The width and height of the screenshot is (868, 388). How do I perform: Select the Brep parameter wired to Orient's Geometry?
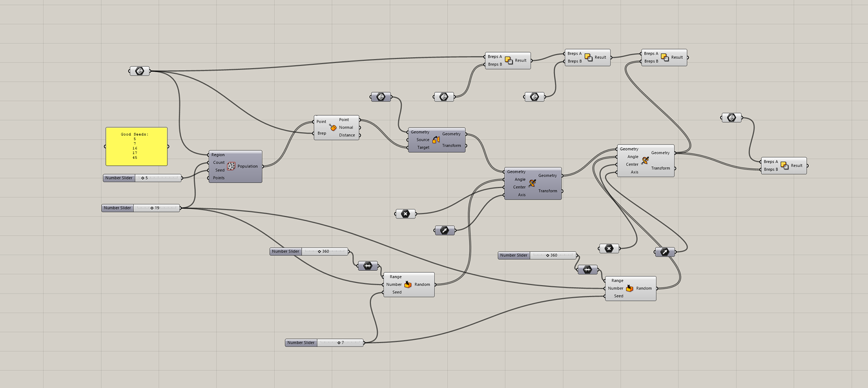(x=381, y=97)
